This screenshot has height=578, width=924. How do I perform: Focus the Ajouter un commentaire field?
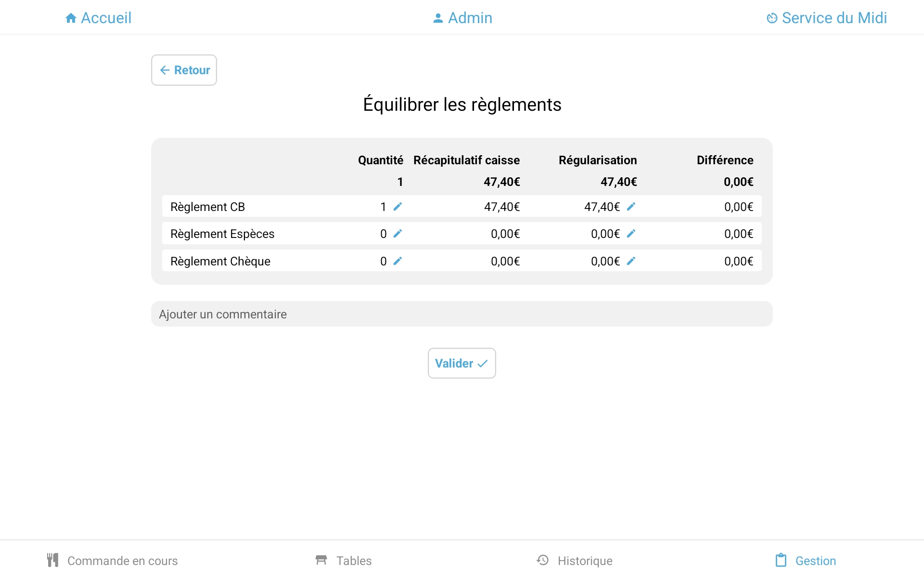462,314
